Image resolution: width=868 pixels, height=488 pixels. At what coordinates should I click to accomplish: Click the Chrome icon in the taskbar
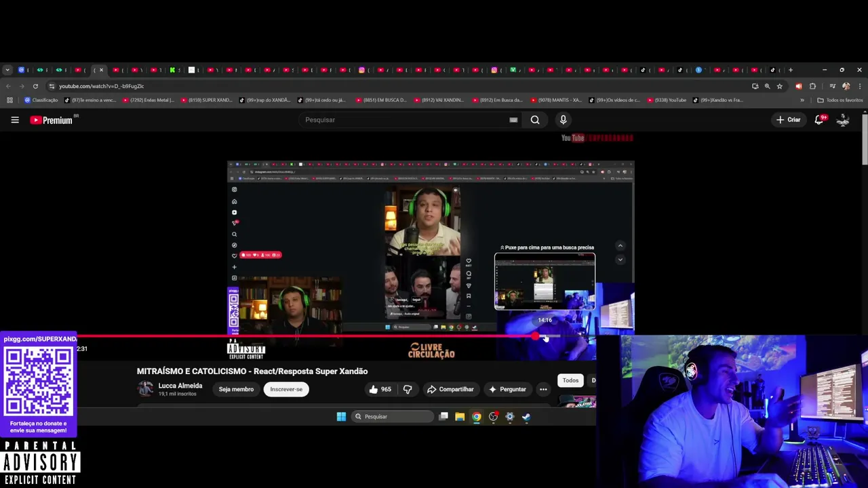tap(477, 416)
